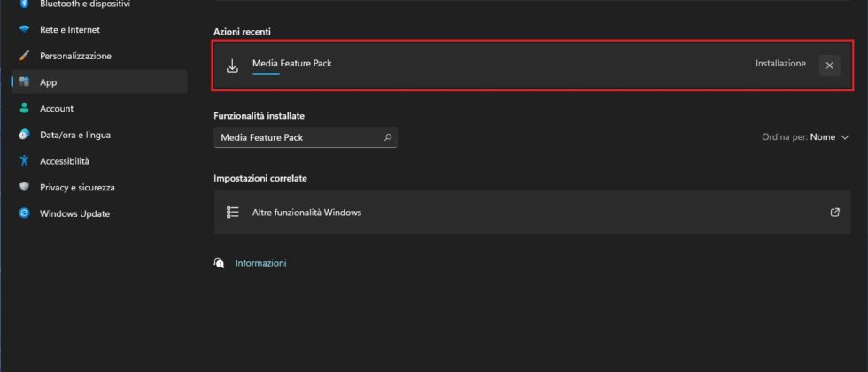Screen dimensions: 868x372
Task: Open Personalizzazione via its paintbrush icon
Action: point(24,56)
